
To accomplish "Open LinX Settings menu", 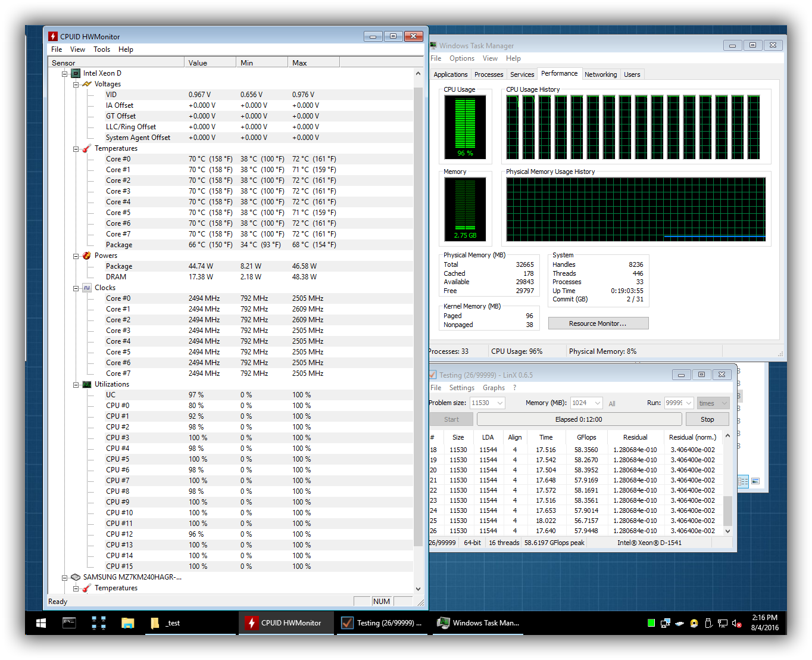I will coord(462,388).
